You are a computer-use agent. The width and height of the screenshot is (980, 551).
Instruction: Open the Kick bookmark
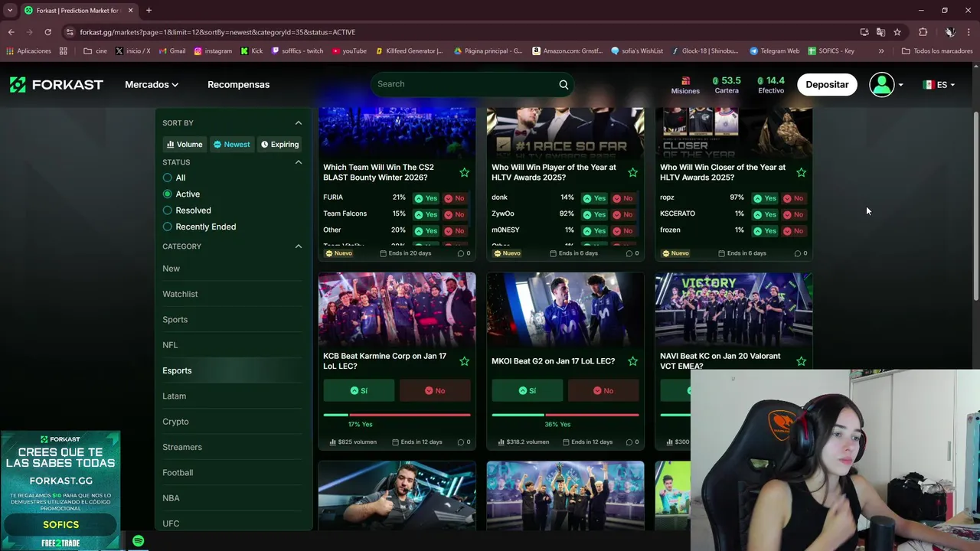(x=251, y=51)
